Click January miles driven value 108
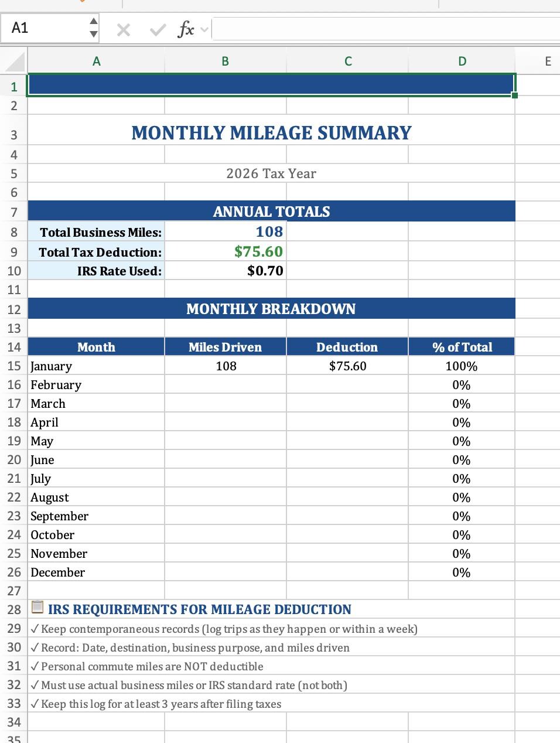This screenshot has height=743, width=560. point(226,366)
